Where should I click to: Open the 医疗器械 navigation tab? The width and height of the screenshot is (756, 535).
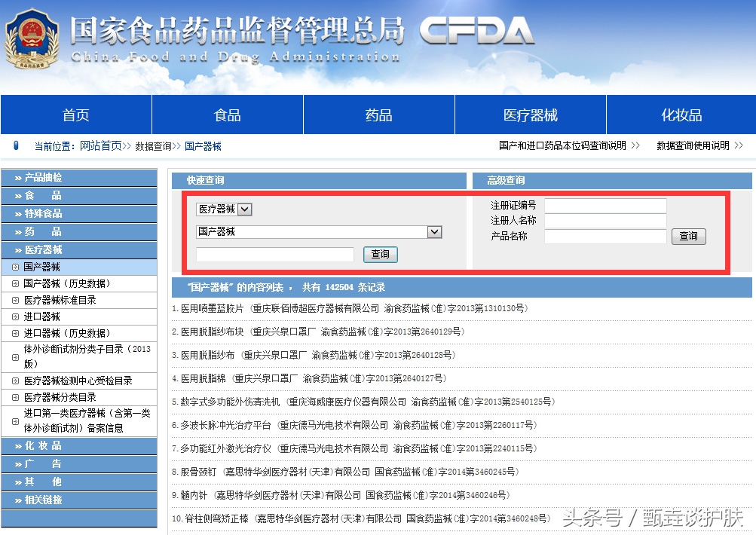pyautogui.click(x=531, y=115)
